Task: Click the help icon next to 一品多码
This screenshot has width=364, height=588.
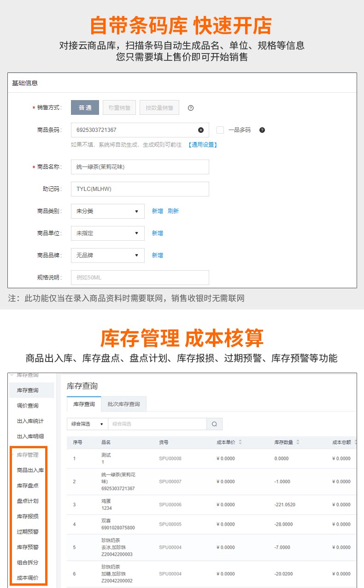Action: (262, 130)
